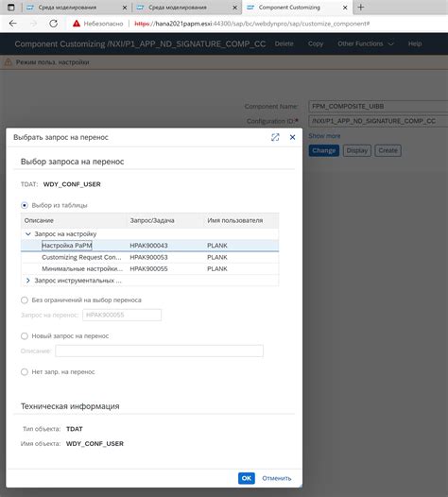Open the browser tab actions menu icon
The width and height of the screenshot is (448, 497).
(x=11, y=8)
